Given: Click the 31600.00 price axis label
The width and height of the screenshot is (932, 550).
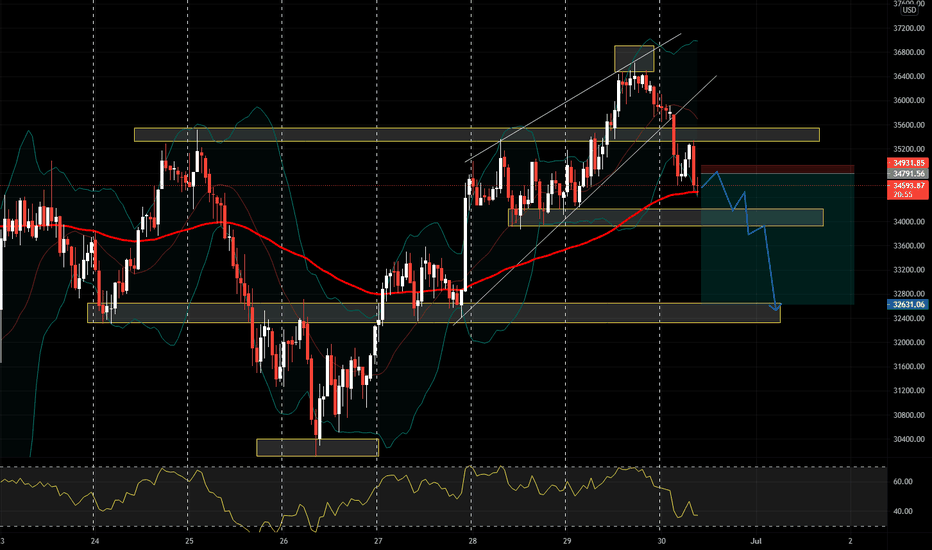Looking at the screenshot, I should 909,366.
